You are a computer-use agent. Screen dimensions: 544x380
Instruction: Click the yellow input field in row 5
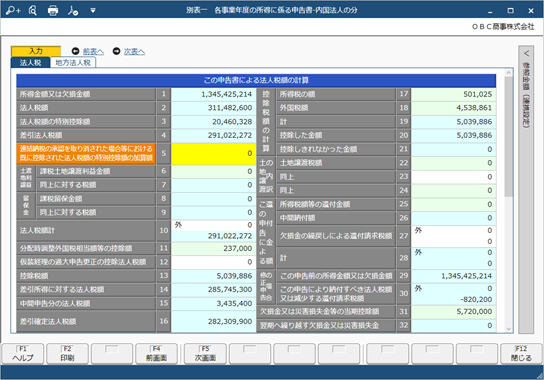point(213,153)
